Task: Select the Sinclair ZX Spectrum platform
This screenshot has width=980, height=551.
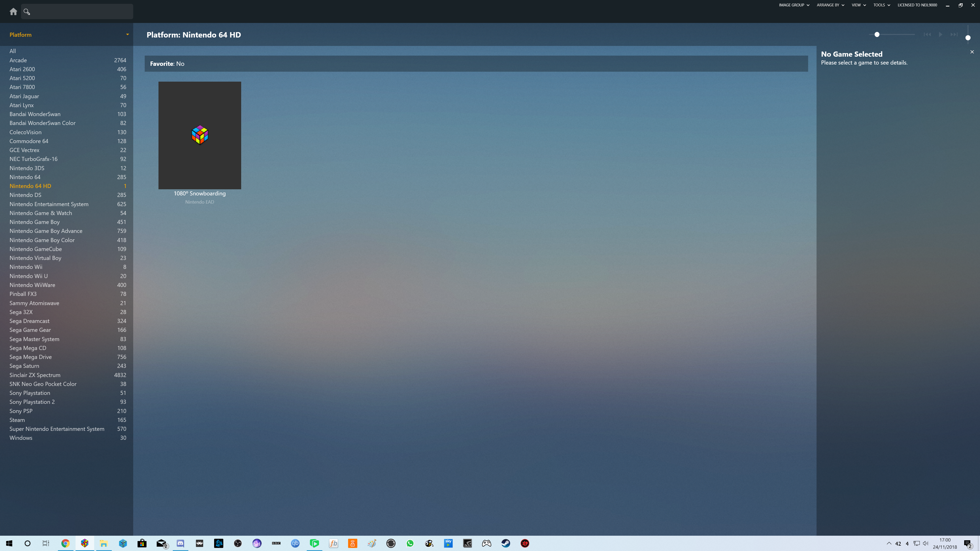Action: (67, 375)
